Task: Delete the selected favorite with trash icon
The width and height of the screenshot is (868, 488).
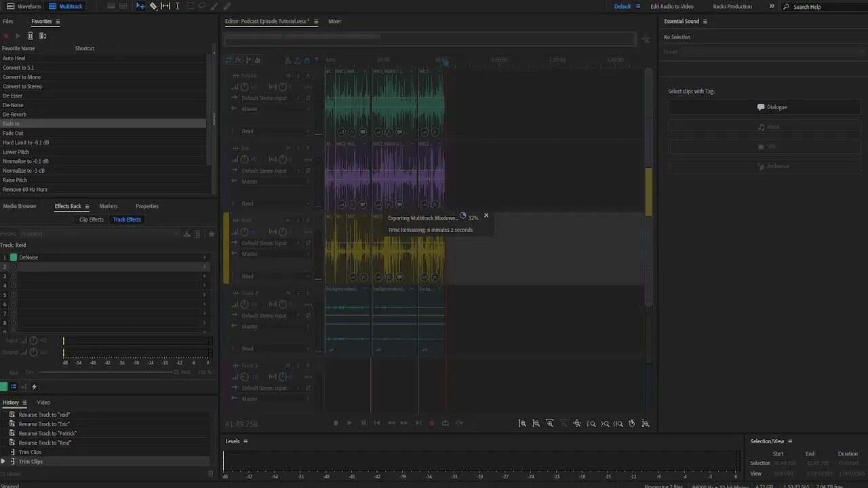Action: (x=30, y=36)
